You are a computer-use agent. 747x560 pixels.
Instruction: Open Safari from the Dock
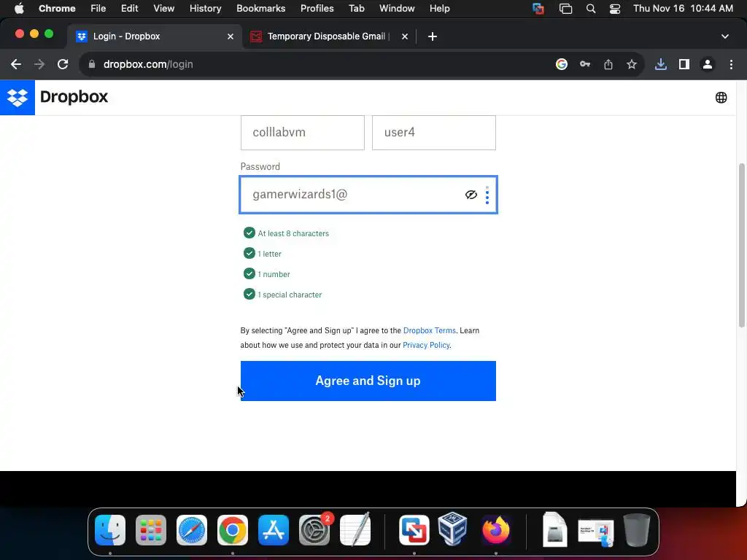pos(192,530)
